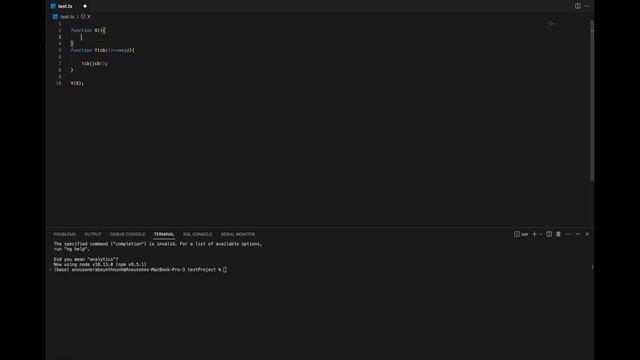Create a new terminal with plus icon
Viewport: 640px width, 360px height.
tap(534, 234)
